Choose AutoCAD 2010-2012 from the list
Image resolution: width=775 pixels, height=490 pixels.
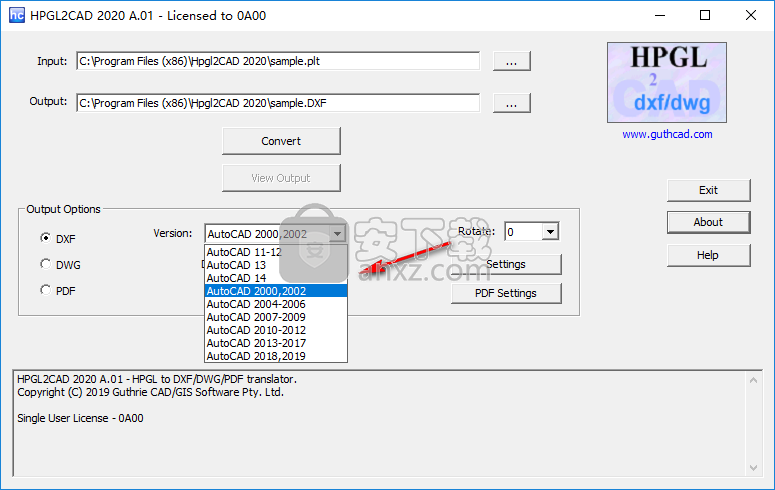click(x=276, y=330)
